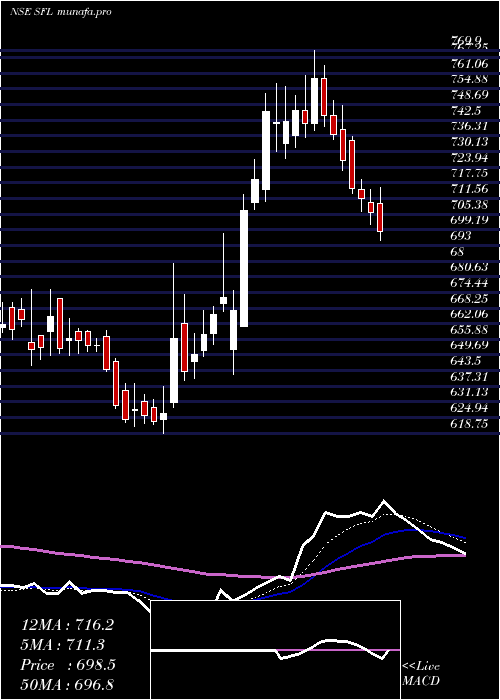The height and width of the screenshot is (700, 500).
Task: Click the 624.94 price axis label
Action: (469, 408)
